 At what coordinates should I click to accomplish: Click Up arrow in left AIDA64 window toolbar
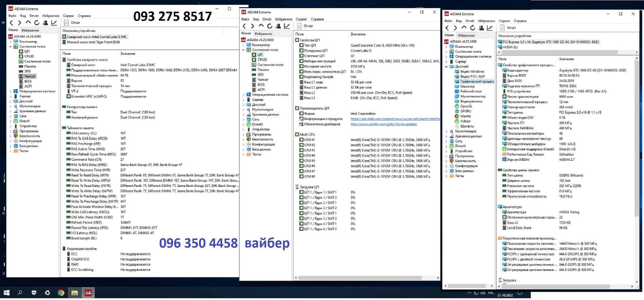28,22
